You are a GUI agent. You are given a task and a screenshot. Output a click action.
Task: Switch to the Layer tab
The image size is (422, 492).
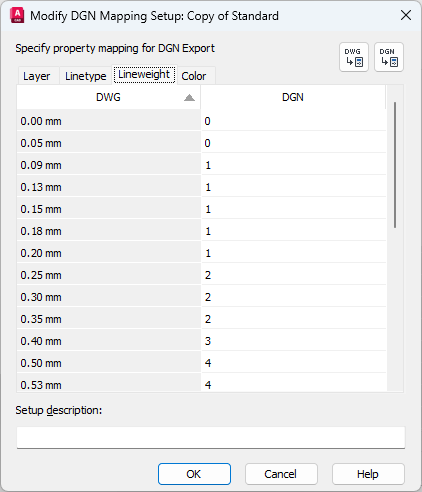pyautogui.click(x=36, y=76)
